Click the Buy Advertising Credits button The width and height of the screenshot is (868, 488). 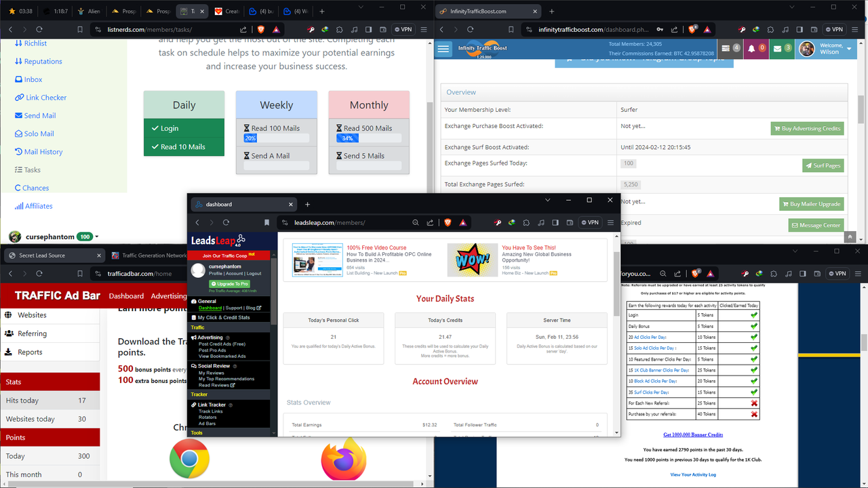pos(807,128)
